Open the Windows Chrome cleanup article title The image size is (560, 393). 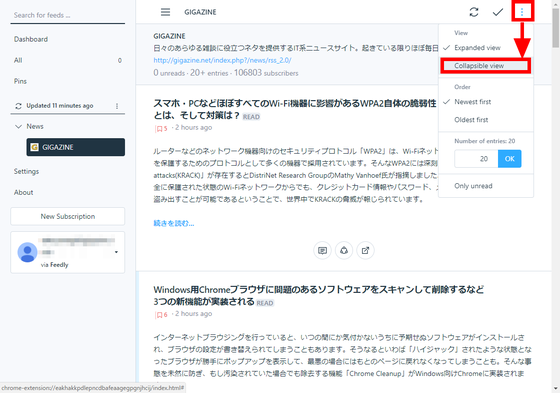[319, 295]
